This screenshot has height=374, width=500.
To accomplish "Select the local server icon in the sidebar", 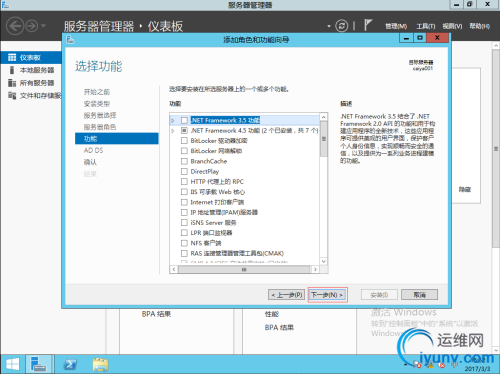I will pos(12,70).
